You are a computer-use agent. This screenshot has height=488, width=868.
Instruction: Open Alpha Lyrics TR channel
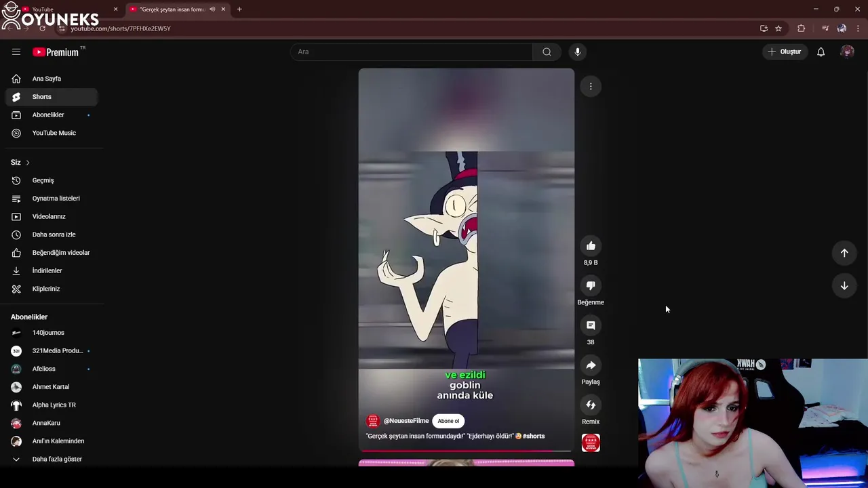pos(52,405)
